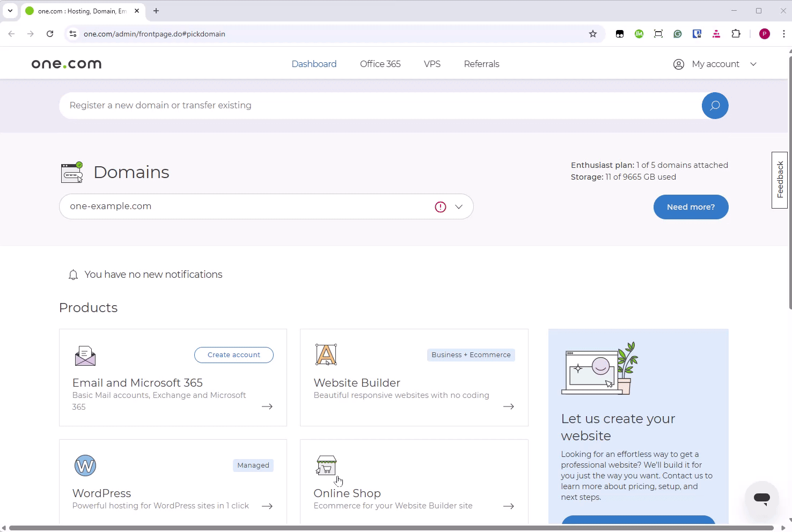Click the Online Shop storefront icon
The image size is (792, 532).
click(326, 464)
